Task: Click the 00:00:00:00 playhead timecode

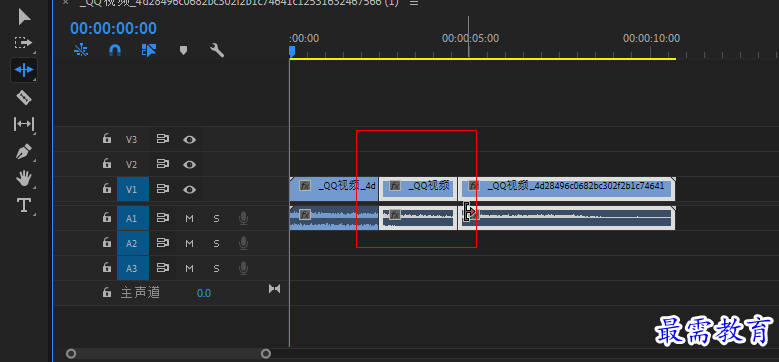Action: 113,28
